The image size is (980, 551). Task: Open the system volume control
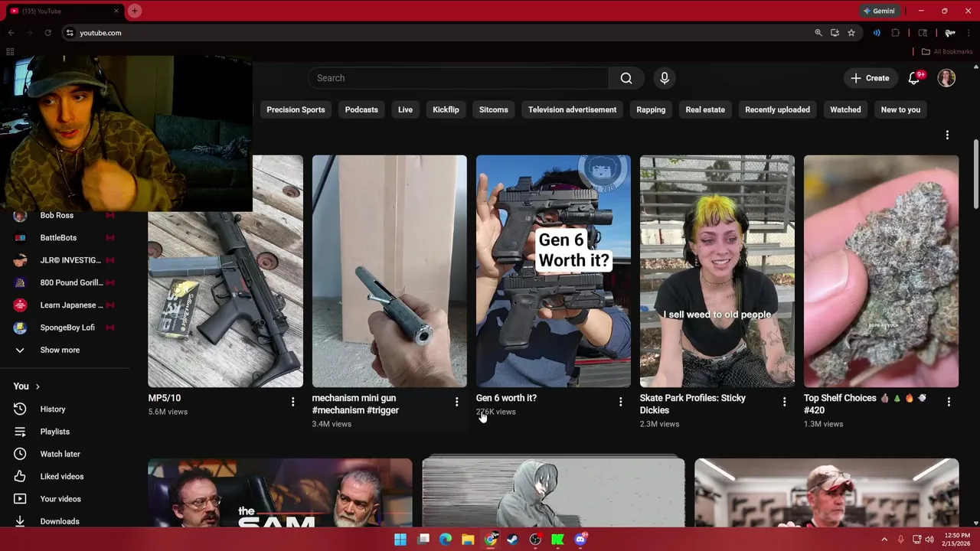[929, 540]
